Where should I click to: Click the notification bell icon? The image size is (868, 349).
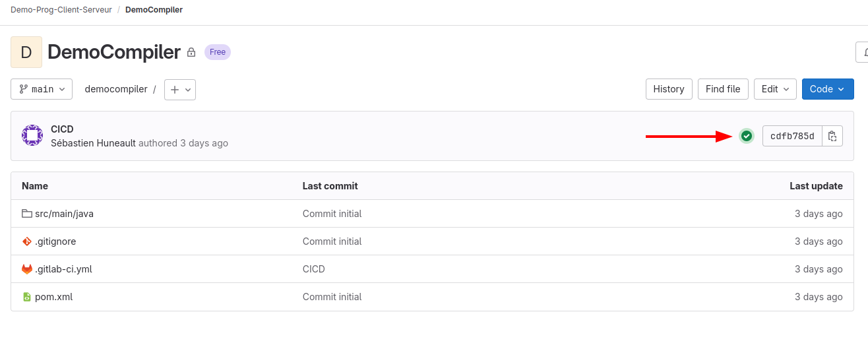[863, 52]
